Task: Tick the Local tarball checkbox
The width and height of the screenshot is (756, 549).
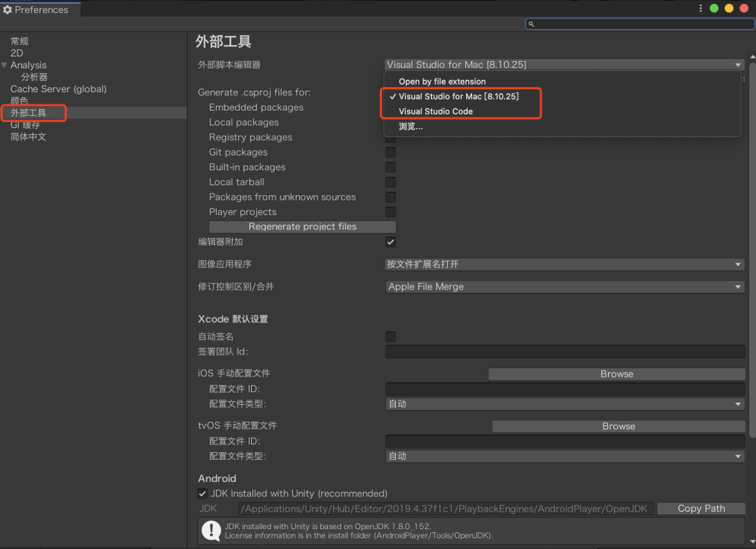Action: coord(391,182)
